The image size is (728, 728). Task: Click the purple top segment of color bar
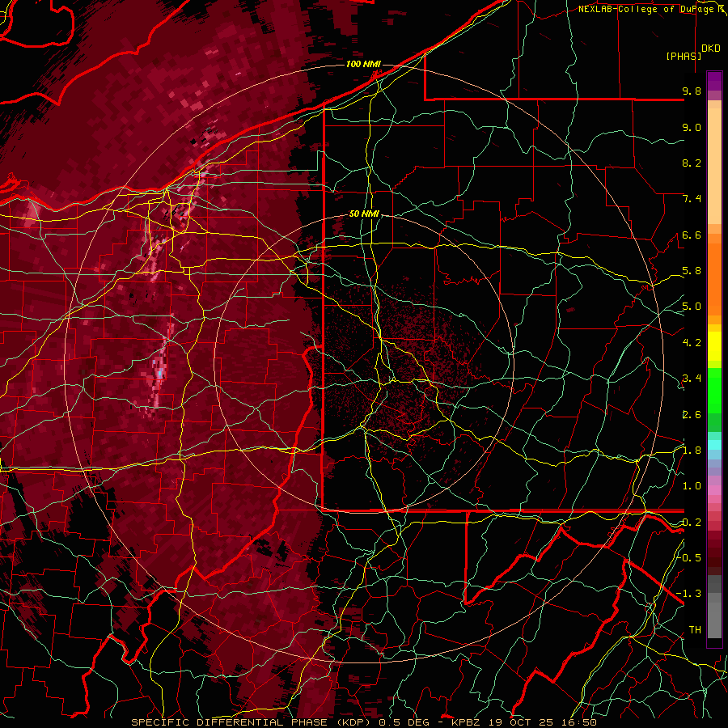[714, 81]
